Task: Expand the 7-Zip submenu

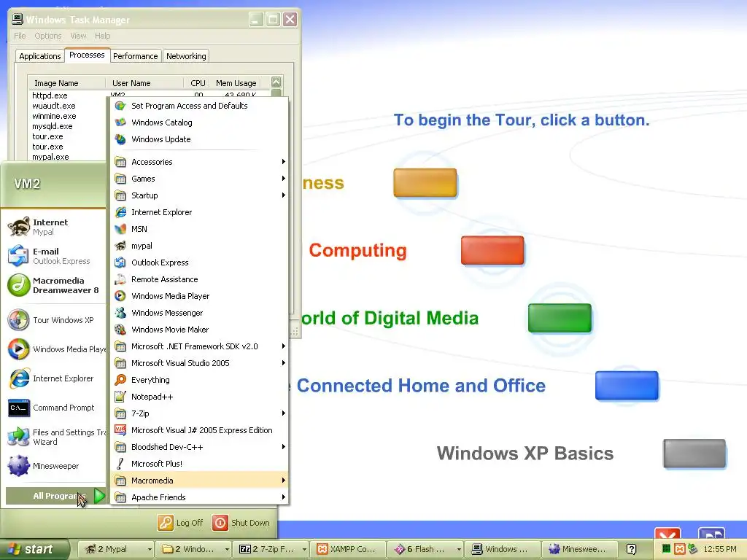Action: [200, 413]
